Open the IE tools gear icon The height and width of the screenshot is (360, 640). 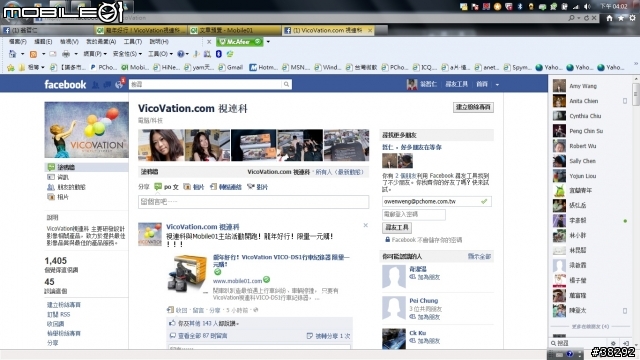click(x=632, y=18)
